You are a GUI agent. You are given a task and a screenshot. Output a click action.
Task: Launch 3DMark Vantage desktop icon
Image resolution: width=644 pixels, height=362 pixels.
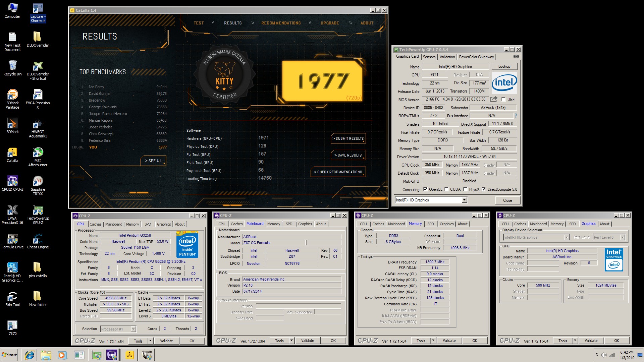[x=12, y=99]
